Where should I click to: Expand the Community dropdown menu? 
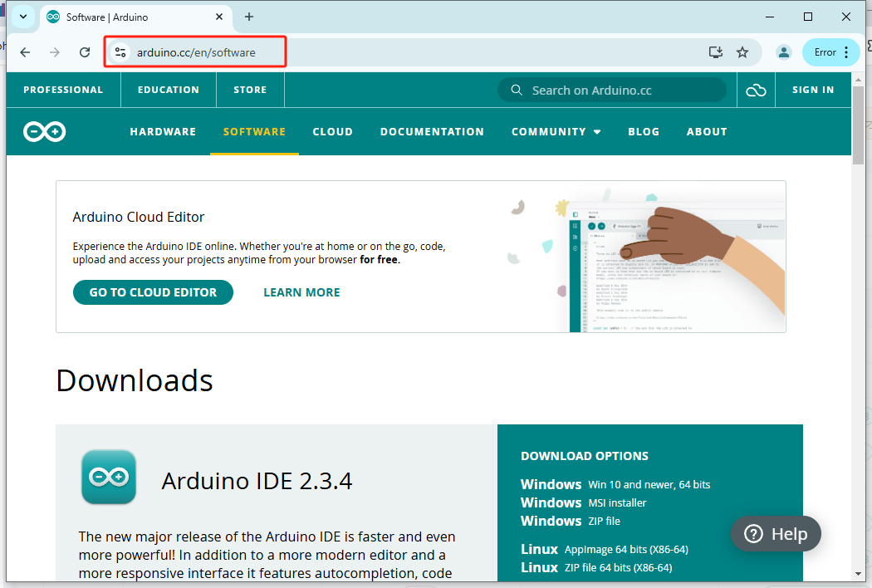pos(556,132)
